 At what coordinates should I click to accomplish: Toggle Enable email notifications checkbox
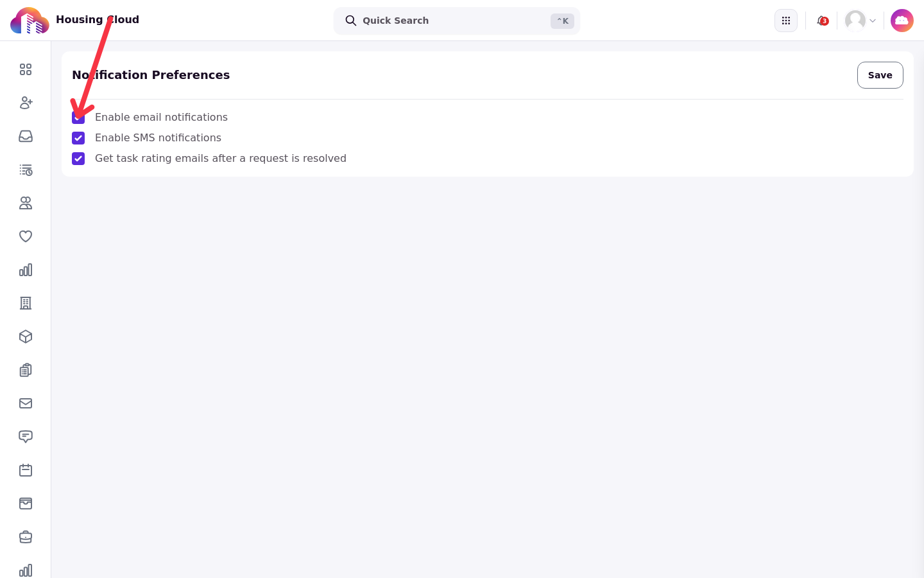78,118
